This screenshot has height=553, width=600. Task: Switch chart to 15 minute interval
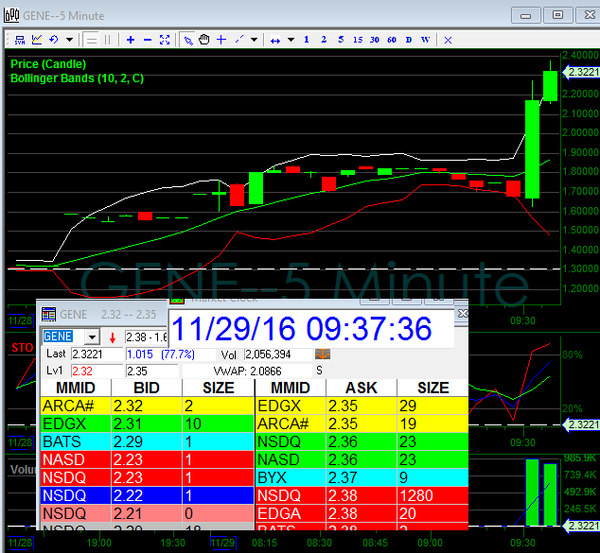357,40
